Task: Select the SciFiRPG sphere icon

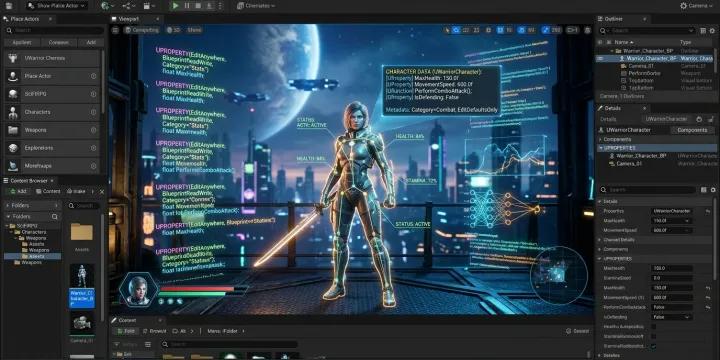Action: 13,94
